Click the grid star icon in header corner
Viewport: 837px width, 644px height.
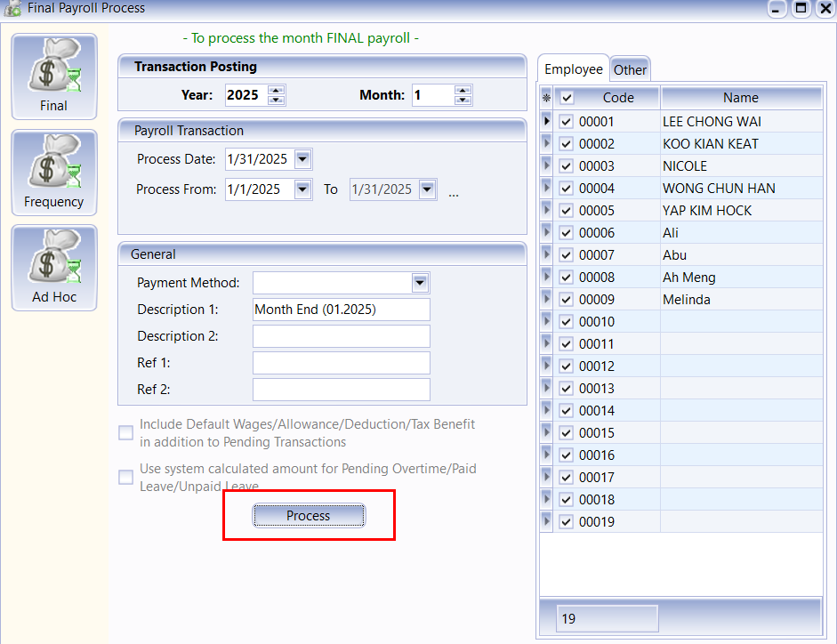546,98
